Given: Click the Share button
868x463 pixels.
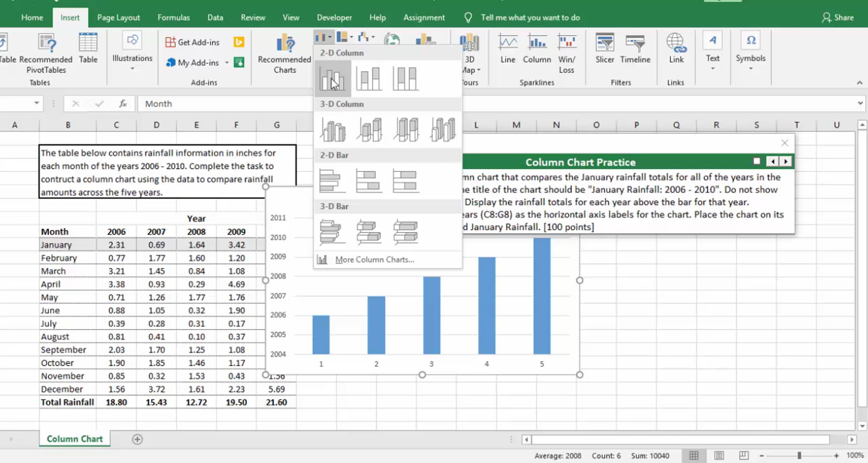Looking at the screenshot, I should (x=838, y=17).
